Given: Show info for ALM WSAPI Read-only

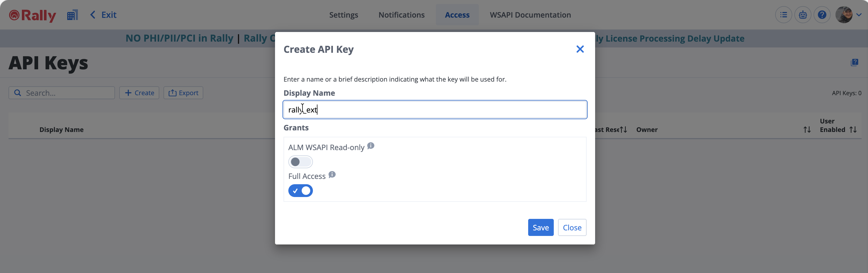Looking at the screenshot, I should [371, 146].
